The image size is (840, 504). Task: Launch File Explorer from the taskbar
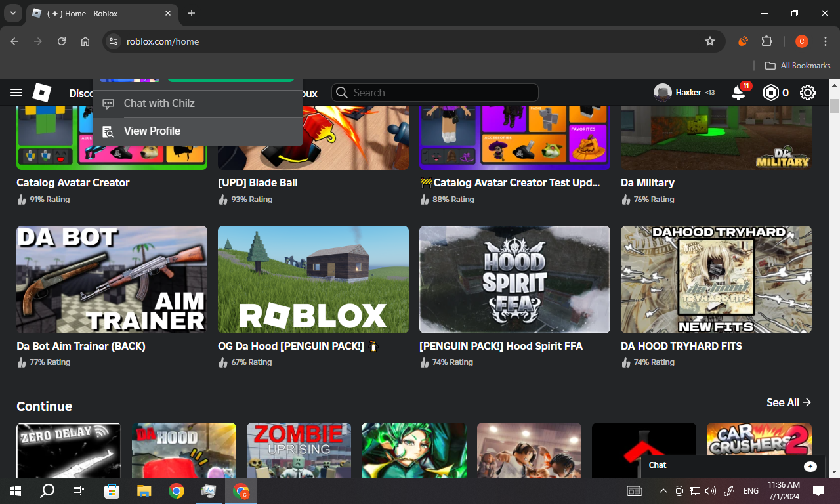144,490
